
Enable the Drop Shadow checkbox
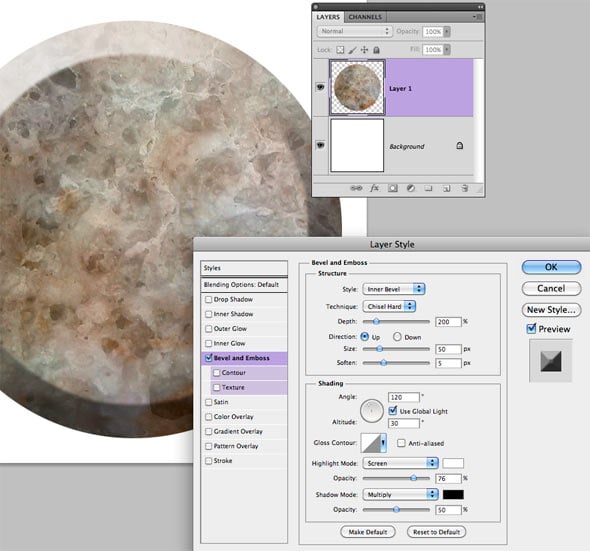[x=208, y=300]
